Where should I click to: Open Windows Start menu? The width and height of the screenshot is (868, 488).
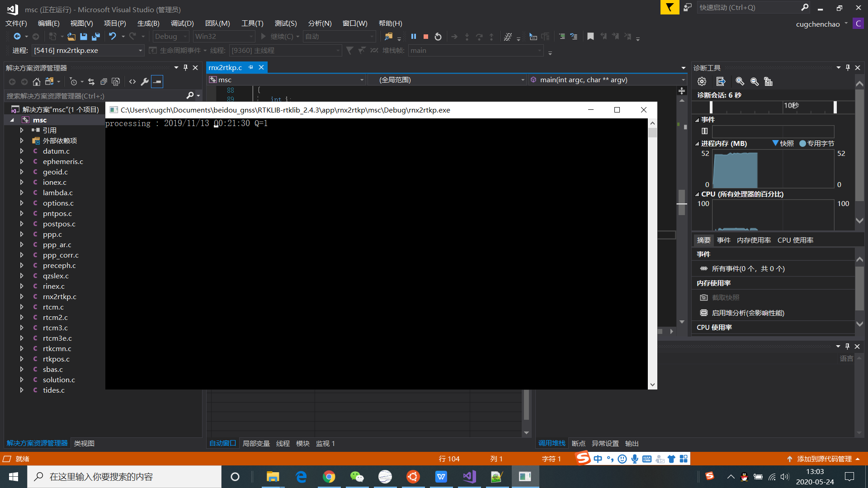click(x=14, y=477)
